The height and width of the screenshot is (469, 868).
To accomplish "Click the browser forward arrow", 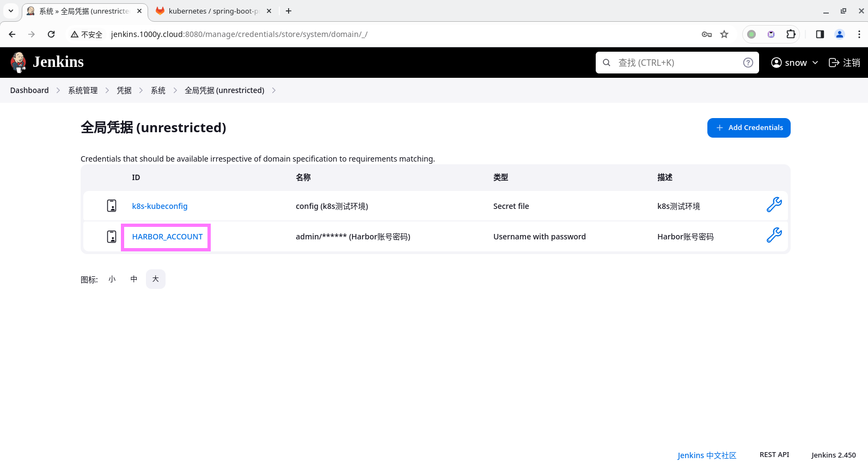I will point(32,34).
